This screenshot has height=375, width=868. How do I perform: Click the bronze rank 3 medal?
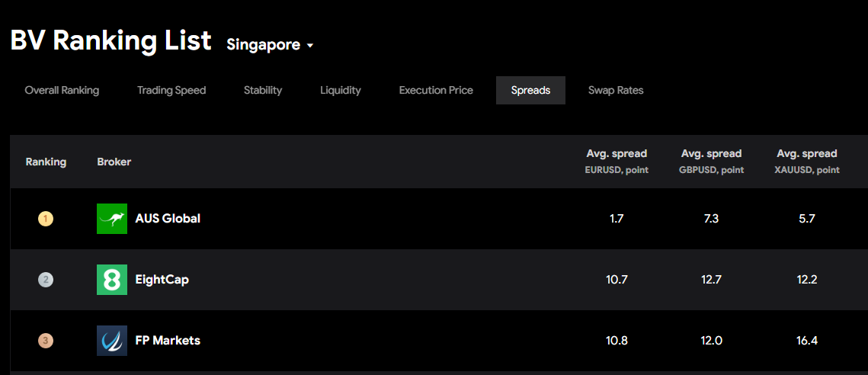pos(46,341)
